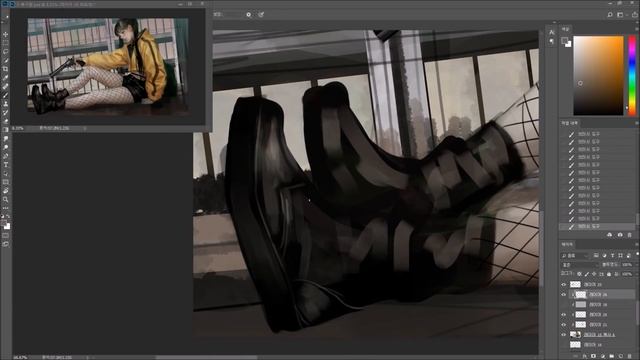Create new snapshot in History panel
This screenshot has height=360, width=640.
pos(620,235)
